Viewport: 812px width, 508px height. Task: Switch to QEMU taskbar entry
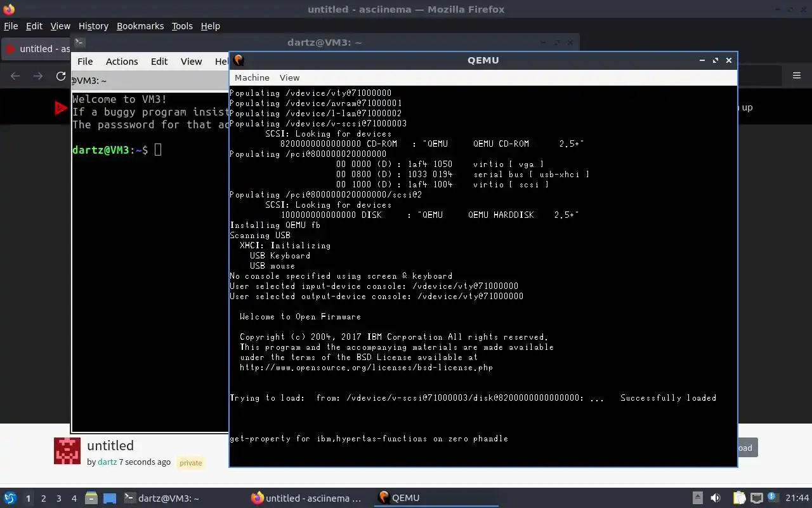(x=437, y=498)
